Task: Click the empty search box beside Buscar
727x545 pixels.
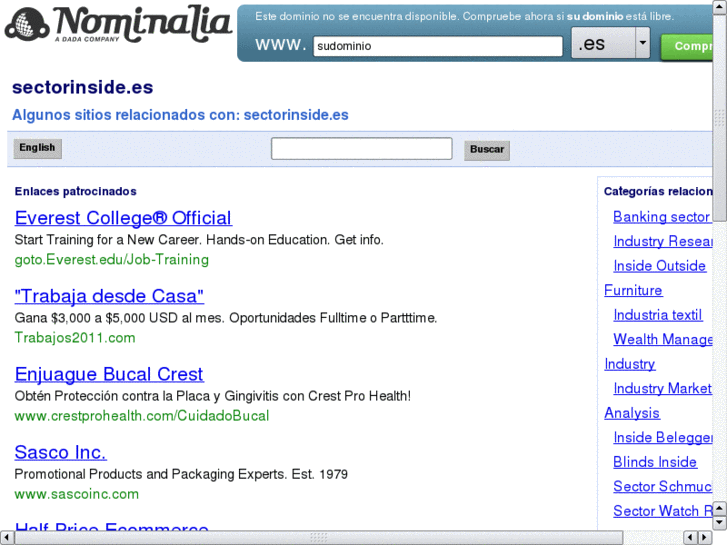Action: (361, 148)
